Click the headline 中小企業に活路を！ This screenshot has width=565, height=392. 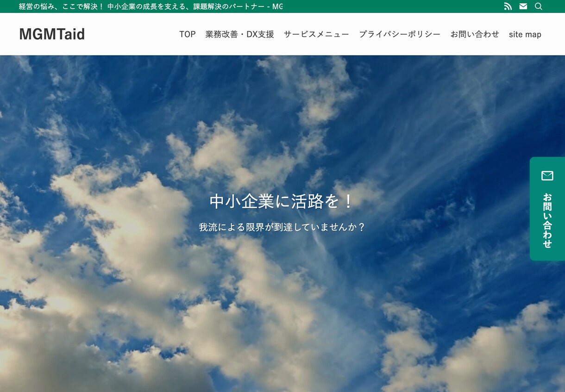282,201
